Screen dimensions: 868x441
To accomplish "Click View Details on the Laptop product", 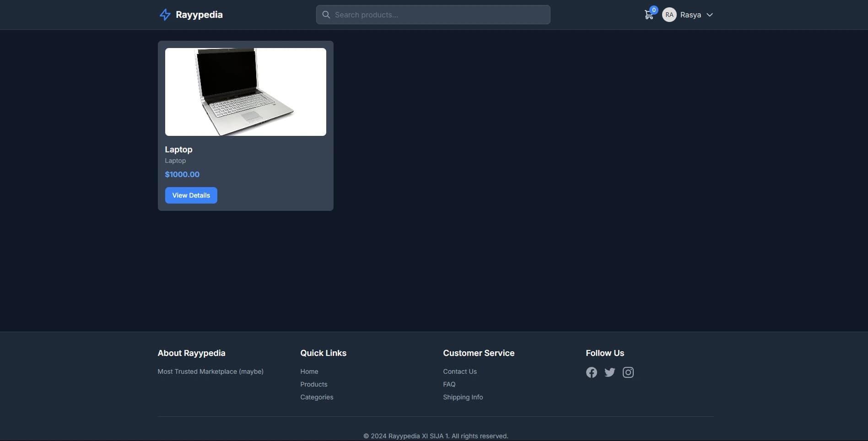I will tap(191, 195).
